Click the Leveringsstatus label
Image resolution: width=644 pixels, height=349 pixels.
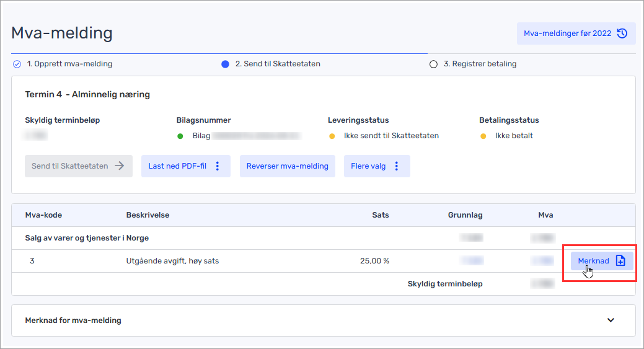click(358, 120)
